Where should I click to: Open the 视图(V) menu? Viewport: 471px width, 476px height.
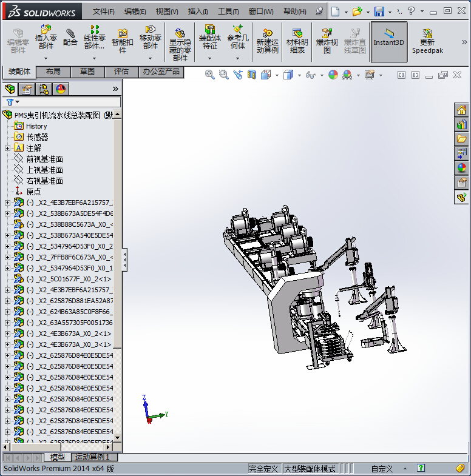tap(167, 12)
